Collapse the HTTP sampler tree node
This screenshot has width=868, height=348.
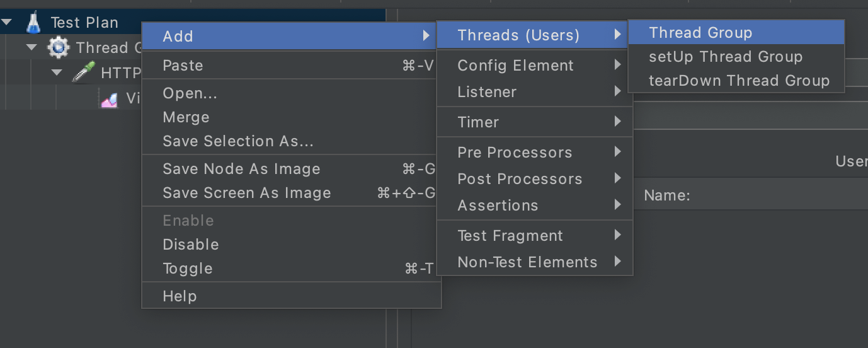[x=57, y=72]
